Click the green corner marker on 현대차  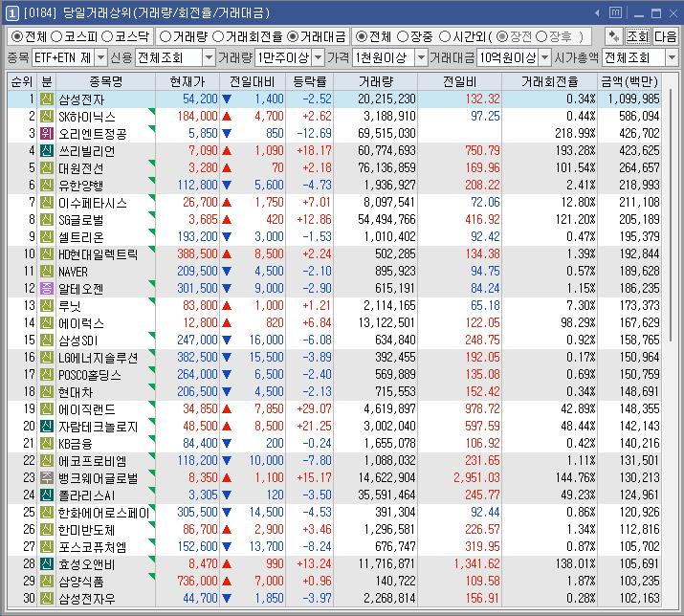(152, 386)
